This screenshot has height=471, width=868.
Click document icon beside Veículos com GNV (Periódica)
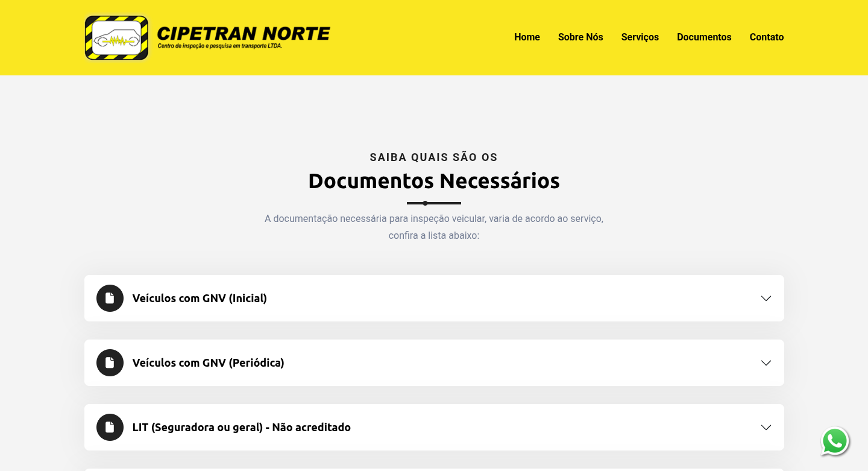point(110,362)
